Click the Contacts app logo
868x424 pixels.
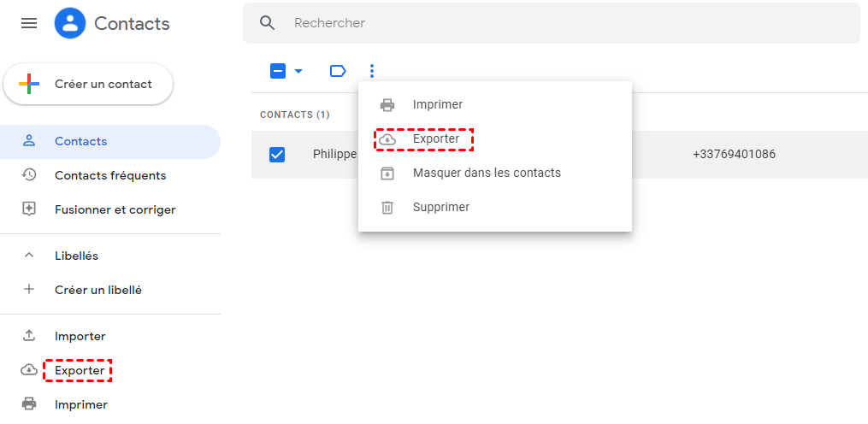[x=70, y=23]
